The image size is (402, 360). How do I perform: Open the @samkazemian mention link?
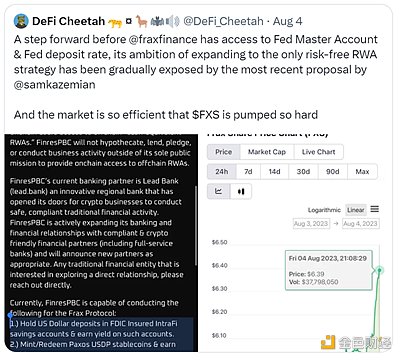tap(55, 85)
